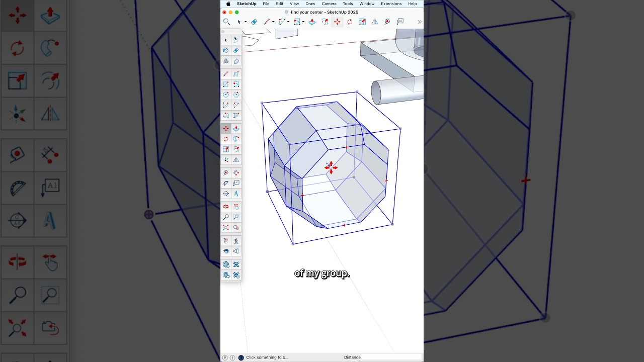
Task: Expand hidden toolbar items via the chevron
Action: [x=419, y=22]
